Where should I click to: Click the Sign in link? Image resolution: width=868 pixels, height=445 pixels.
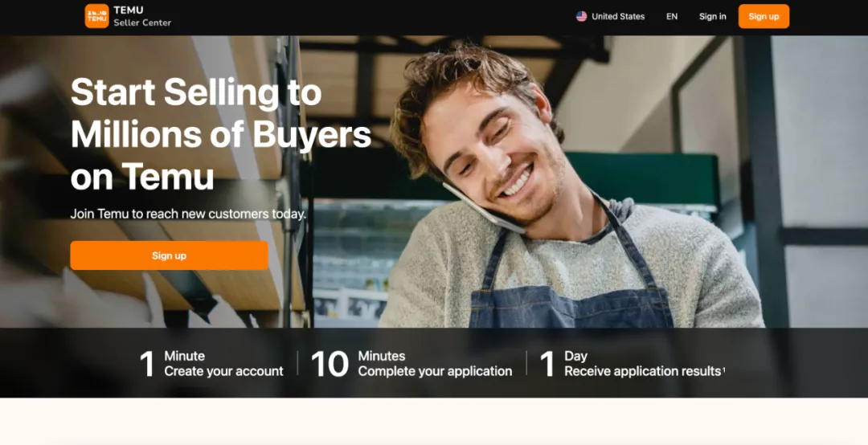coord(712,17)
